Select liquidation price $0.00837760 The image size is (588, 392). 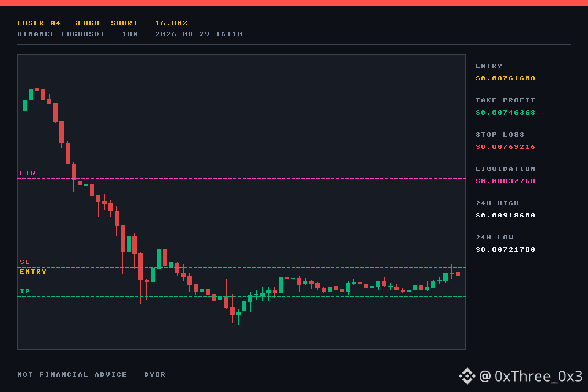(x=505, y=181)
